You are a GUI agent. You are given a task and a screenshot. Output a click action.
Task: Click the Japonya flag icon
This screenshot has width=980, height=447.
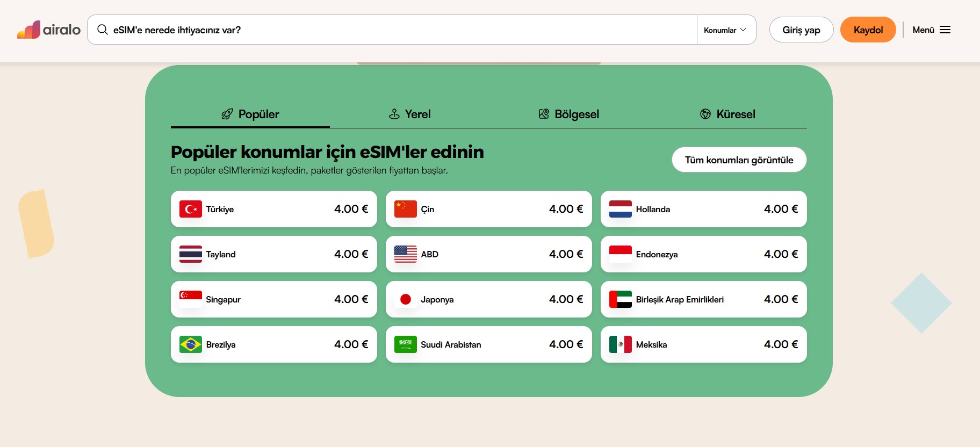pos(405,299)
